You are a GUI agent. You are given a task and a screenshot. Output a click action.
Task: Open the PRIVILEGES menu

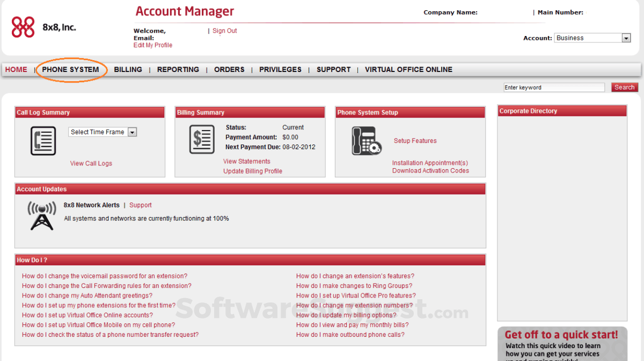(280, 69)
